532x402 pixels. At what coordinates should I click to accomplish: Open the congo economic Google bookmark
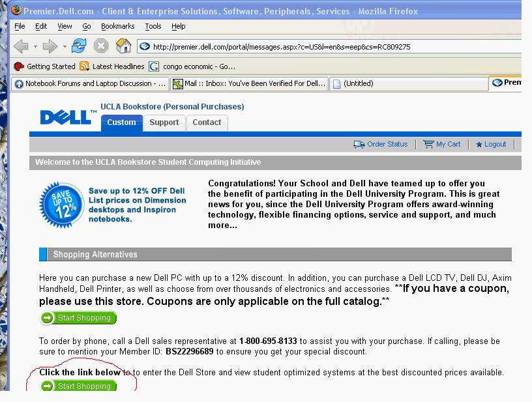coord(192,66)
